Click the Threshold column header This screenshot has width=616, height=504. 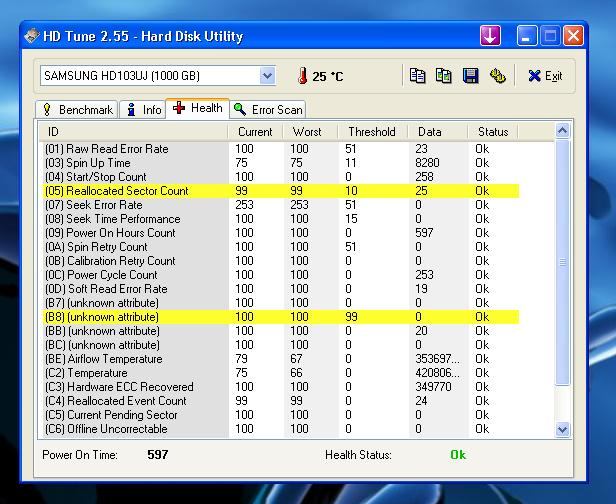pos(372,132)
